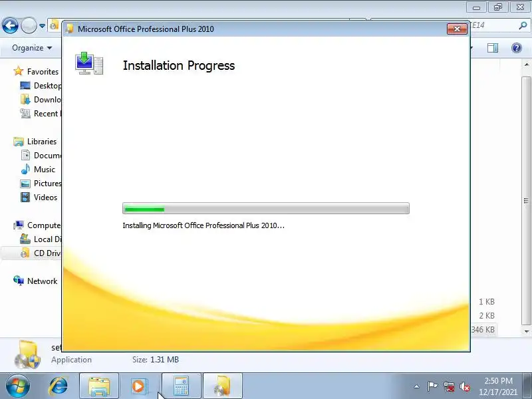This screenshot has height=399, width=532.
Task: Open the clock showing 2:50 PM
Action: pyautogui.click(x=498, y=386)
